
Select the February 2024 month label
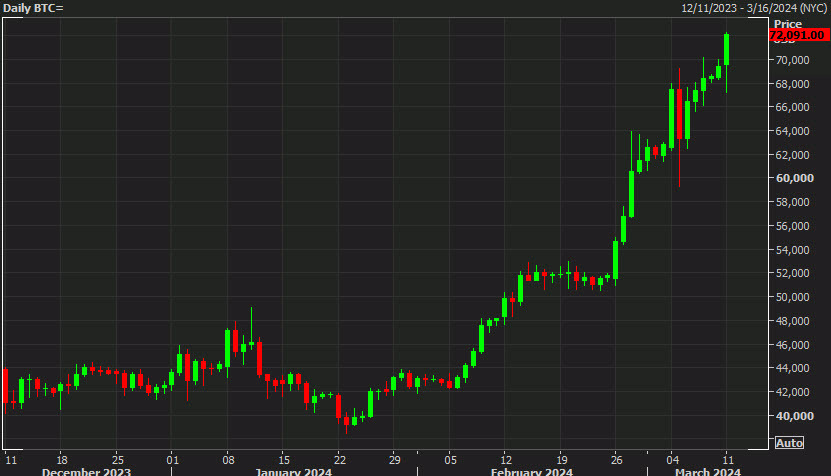coord(532,471)
